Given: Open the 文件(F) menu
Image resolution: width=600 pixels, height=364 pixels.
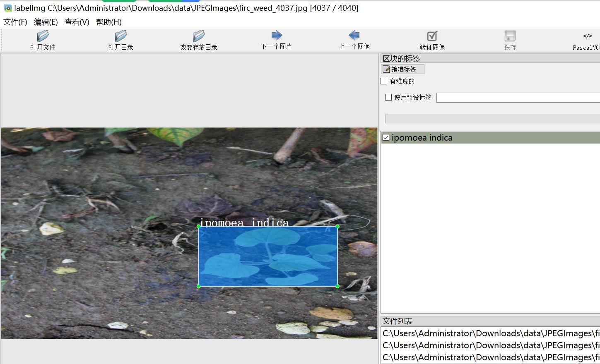Looking at the screenshot, I should coord(15,22).
